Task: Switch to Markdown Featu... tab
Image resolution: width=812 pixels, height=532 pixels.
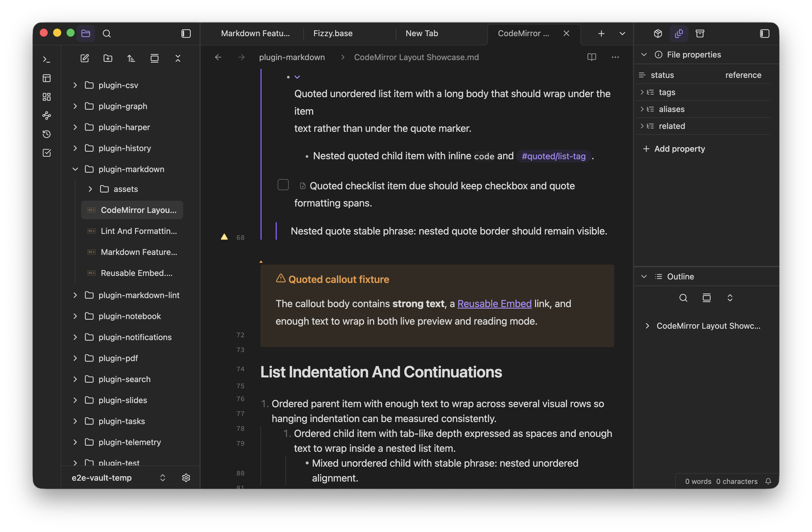Action: click(x=255, y=34)
